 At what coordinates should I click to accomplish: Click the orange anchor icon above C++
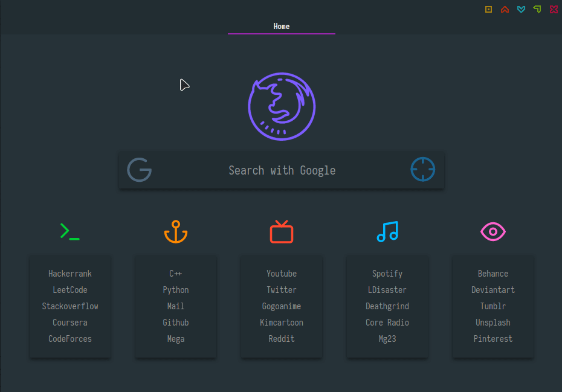[x=175, y=231]
